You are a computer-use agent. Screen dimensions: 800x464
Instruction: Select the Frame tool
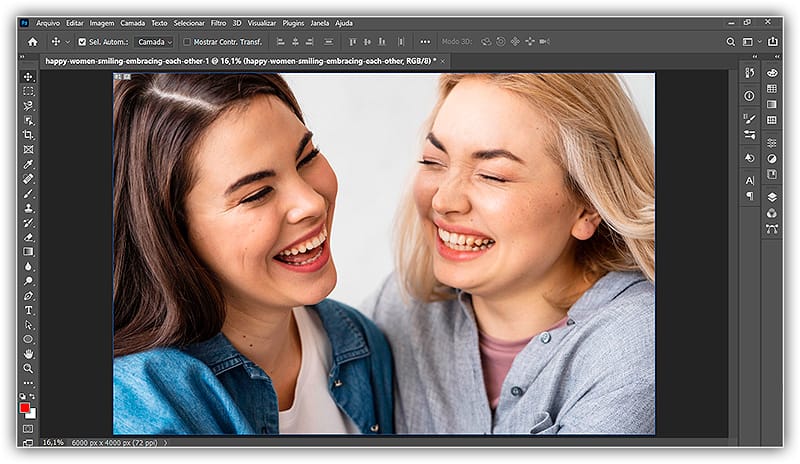coord(28,150)
